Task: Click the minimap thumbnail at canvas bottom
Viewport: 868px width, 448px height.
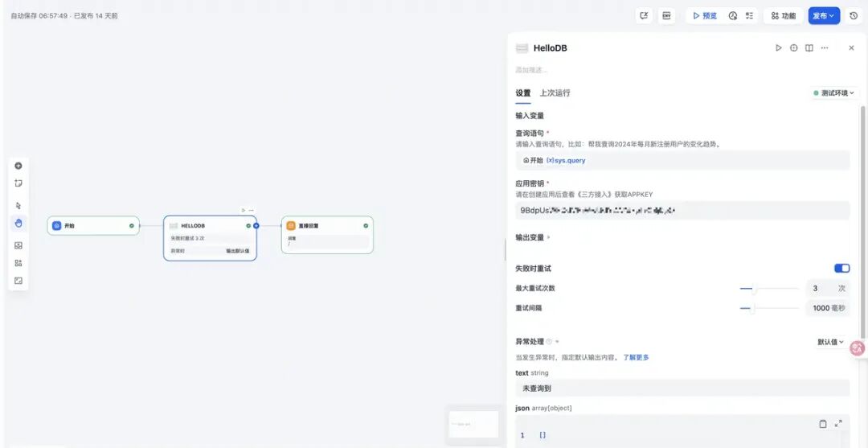Action: 473,424
